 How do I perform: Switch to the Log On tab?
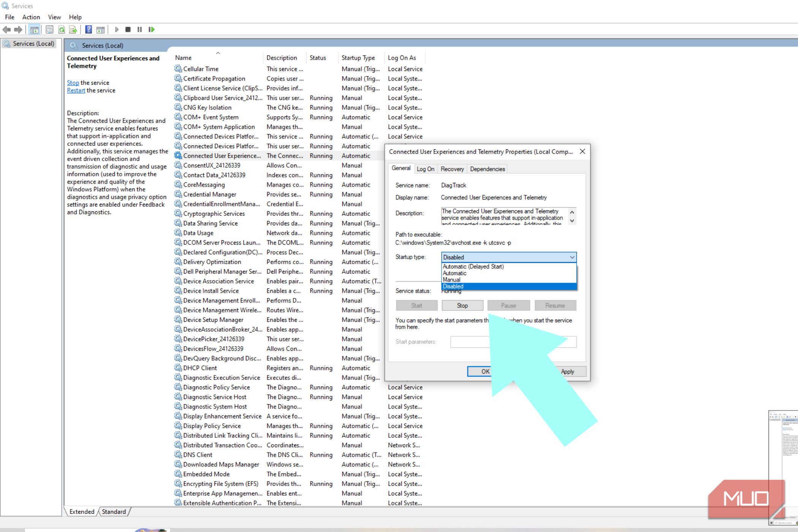[425, 169]
